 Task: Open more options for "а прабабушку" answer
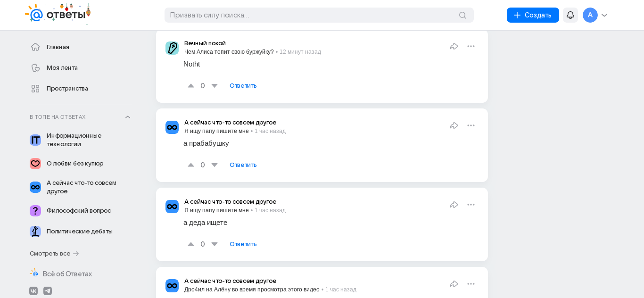pyautogui.click(x=471, y=125)
